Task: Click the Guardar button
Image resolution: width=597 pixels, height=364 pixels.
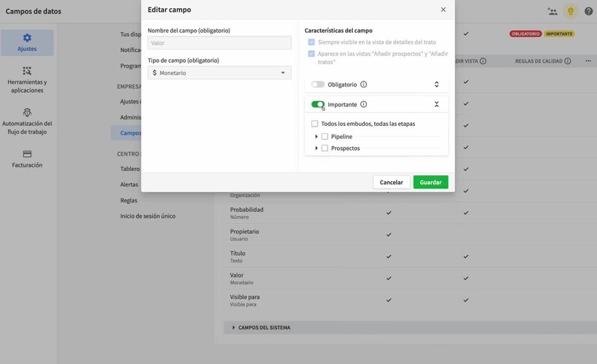Action: point(430,182)
